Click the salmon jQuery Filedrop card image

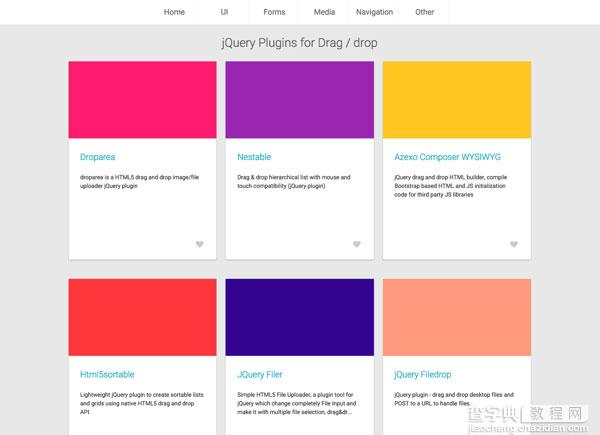click(x=457, y=317)
